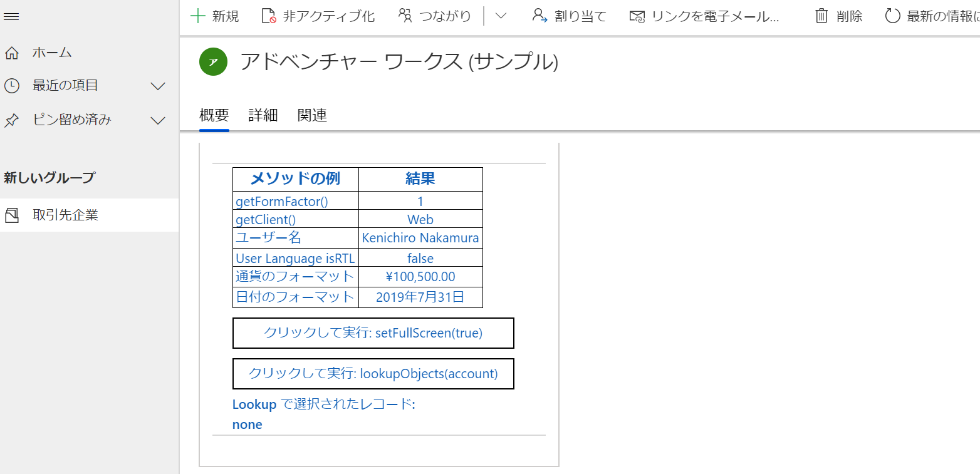Click the getClient() cell
This screenshot has height=474, width=980.
pos(296,219)
